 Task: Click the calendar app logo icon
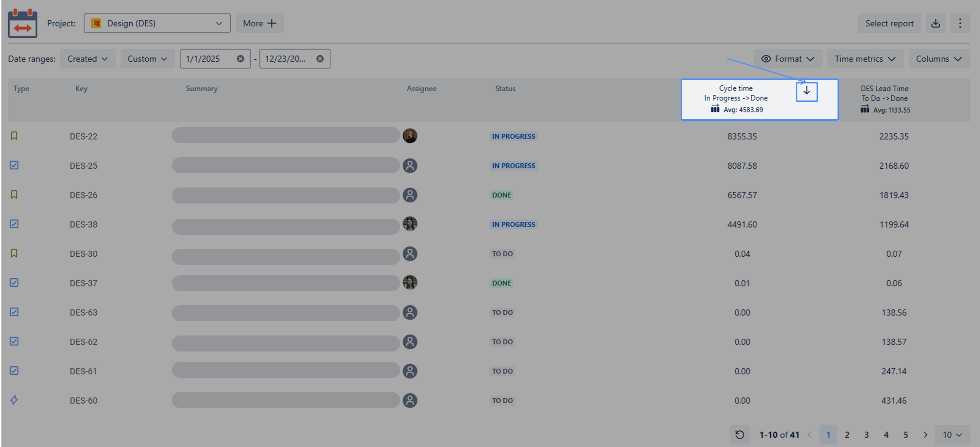22,23
